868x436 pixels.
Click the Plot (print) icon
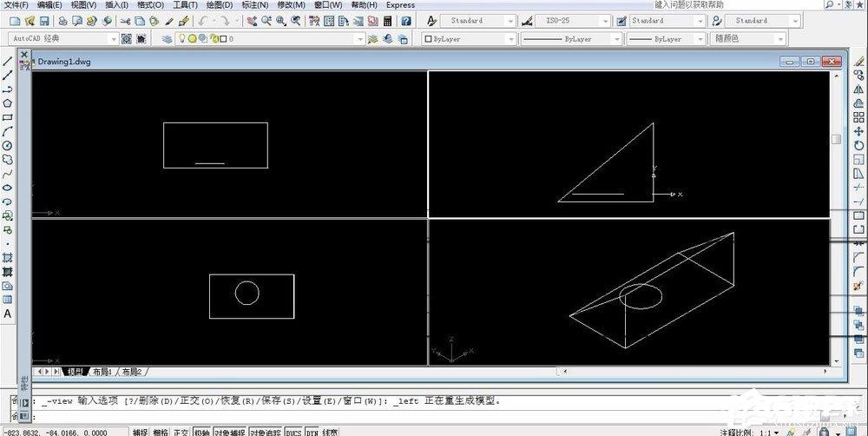63,21
